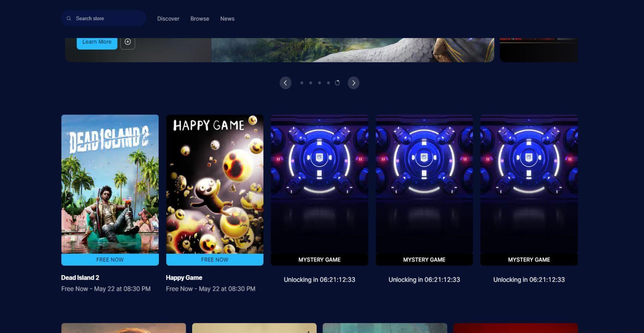Click the search magnifier icon
The width and height of the screenshot is (644, 333).
69,18
